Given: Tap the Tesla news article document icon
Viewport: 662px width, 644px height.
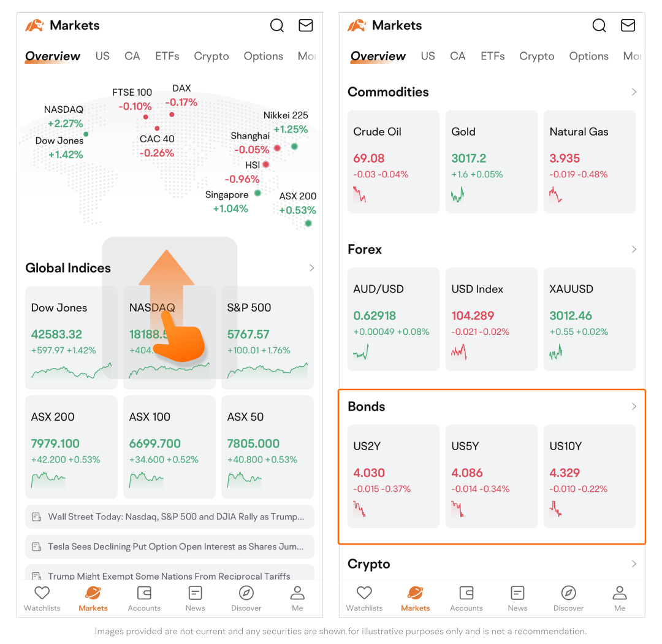Looking at the screenshot, I should [x=37, y=546].
